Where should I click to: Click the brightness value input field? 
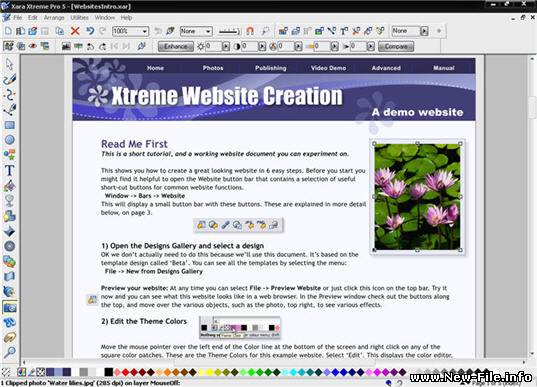click(214, 46)
